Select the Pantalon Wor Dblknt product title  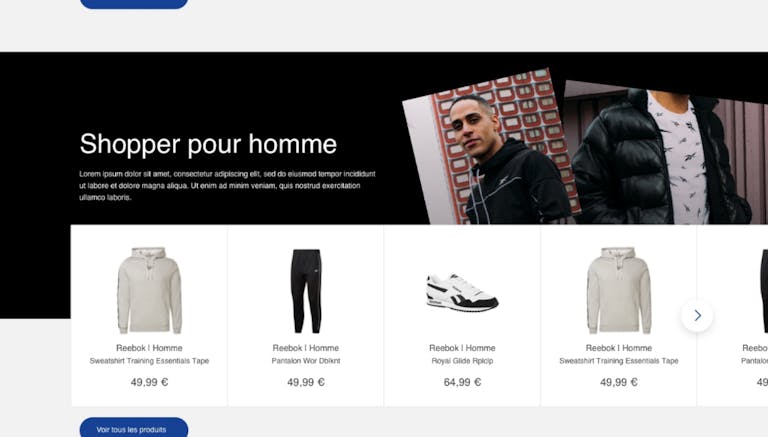click(306, 361)
